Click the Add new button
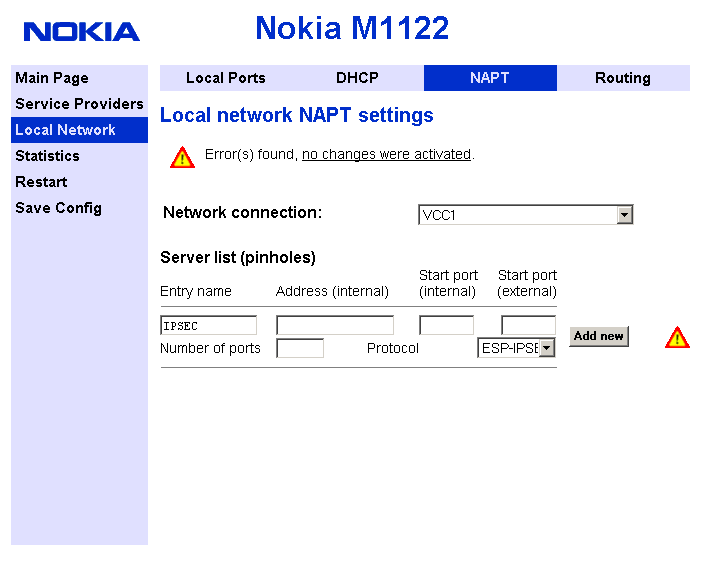 (x=599, y=336)
